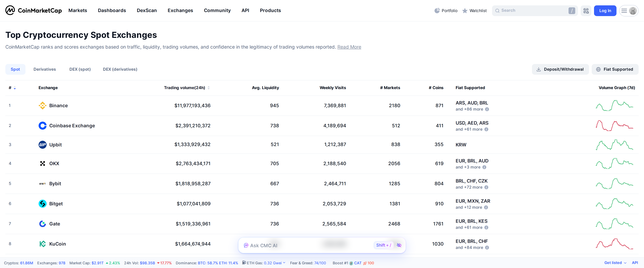This screenshot has width=644, height=268.
Task: Open the DexScan menu
Action: point(147,11)
